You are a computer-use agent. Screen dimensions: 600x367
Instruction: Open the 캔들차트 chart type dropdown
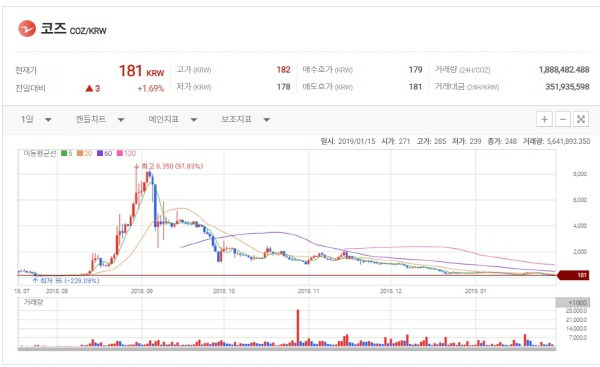pos(100,119)
